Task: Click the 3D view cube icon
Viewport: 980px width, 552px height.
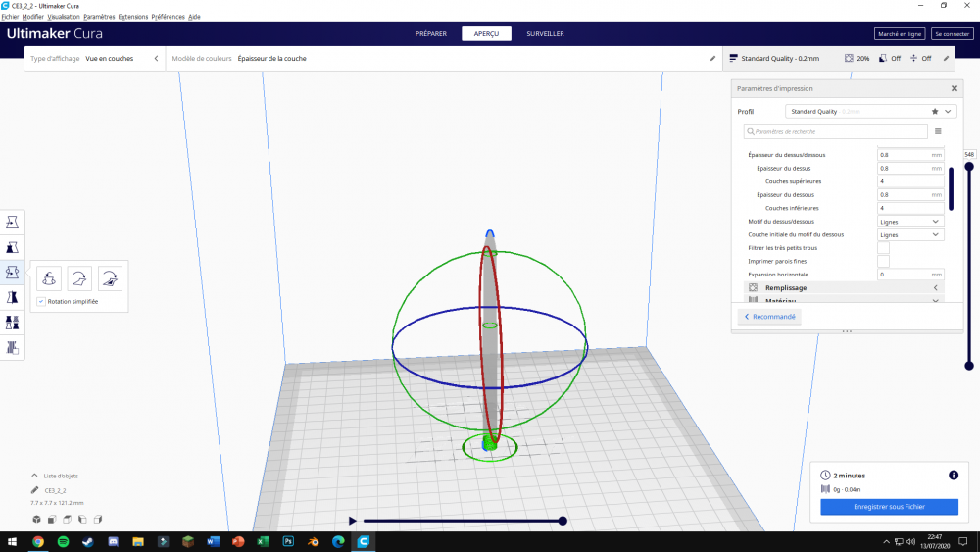Action: point(37,519)
